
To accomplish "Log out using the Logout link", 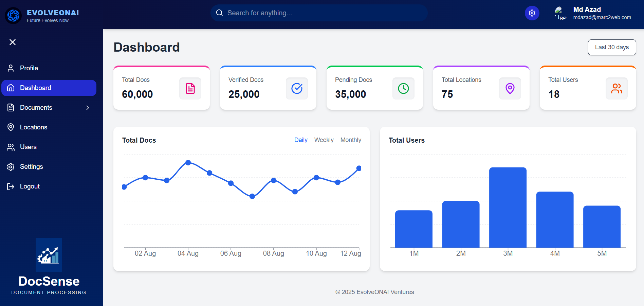I will point(30,186).
